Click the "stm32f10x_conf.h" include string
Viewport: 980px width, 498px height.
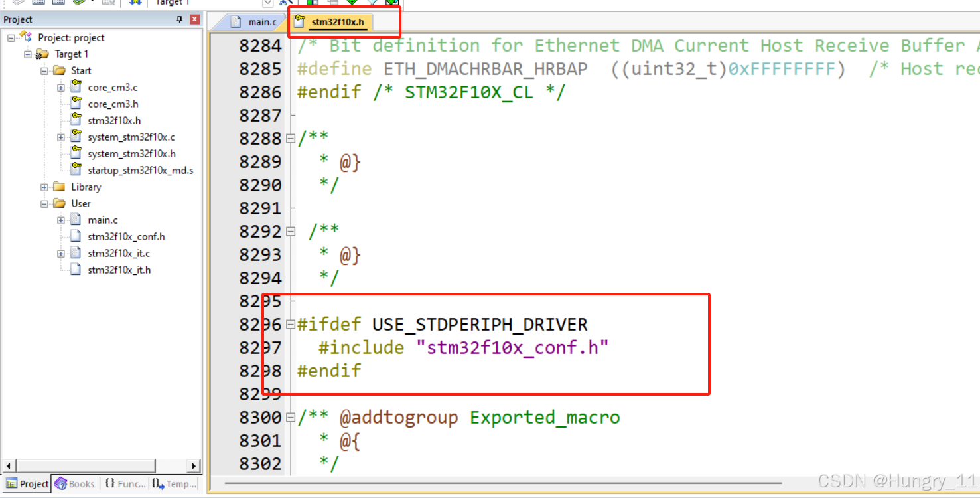coord(512,348)
